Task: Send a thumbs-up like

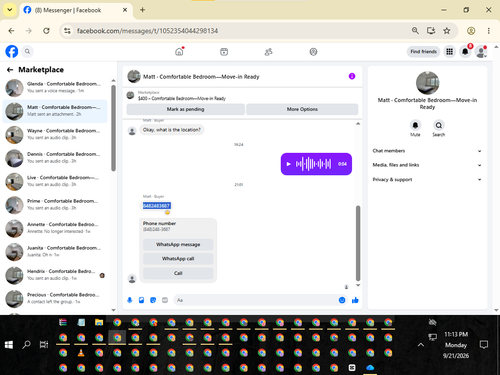Action: click(355, 300)
